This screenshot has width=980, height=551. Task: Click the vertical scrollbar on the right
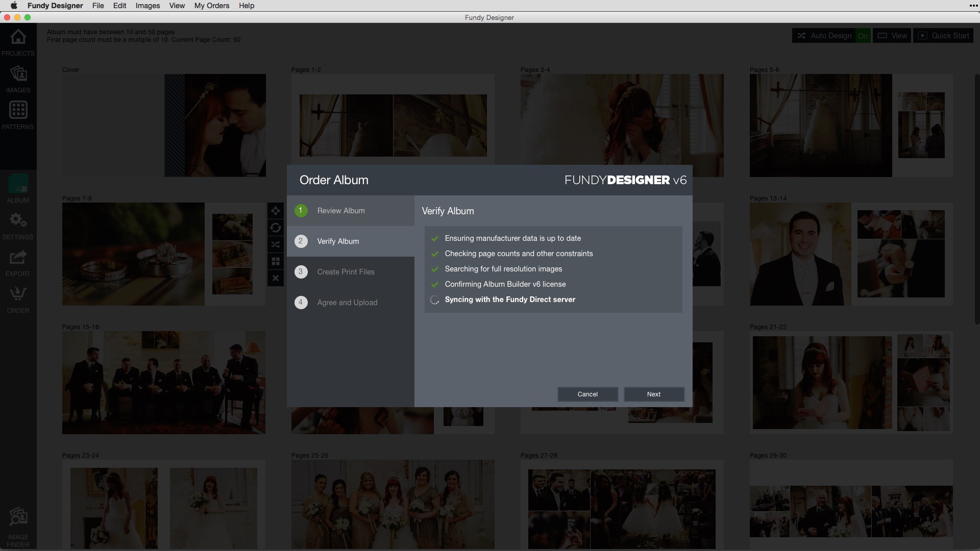(x=977, y=199)
